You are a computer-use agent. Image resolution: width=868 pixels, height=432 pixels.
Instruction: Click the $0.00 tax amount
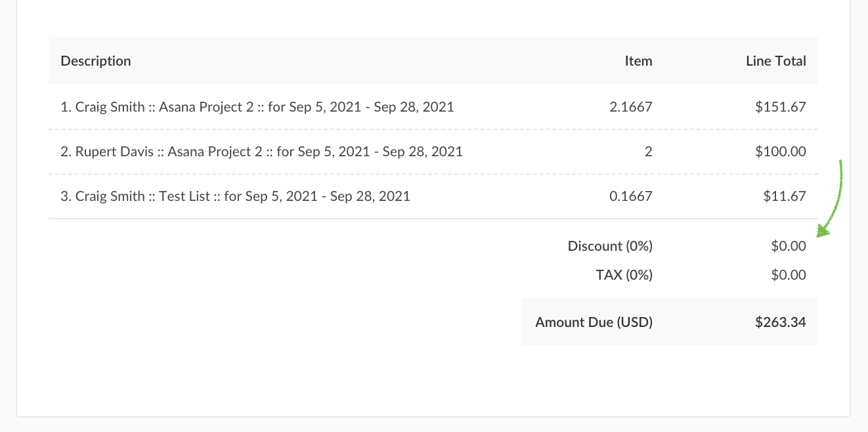(788, 275)
